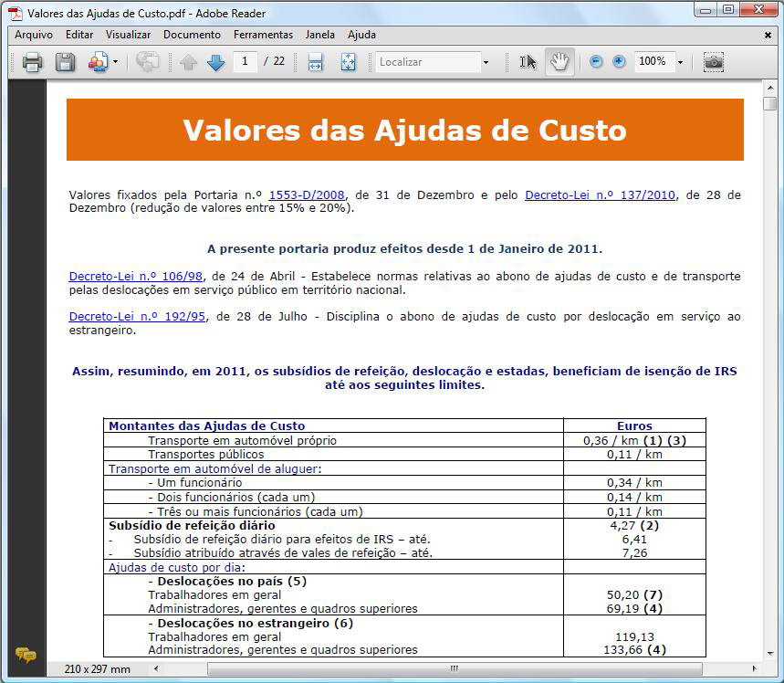Click the Print icon in toolbar
784x683 pixels.
point(32,62)
